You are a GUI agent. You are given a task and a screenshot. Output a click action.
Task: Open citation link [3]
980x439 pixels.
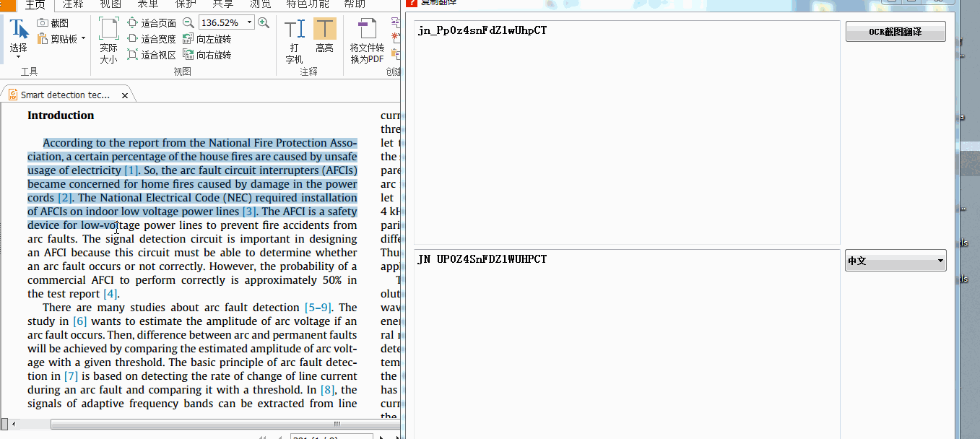click(249, 212)
